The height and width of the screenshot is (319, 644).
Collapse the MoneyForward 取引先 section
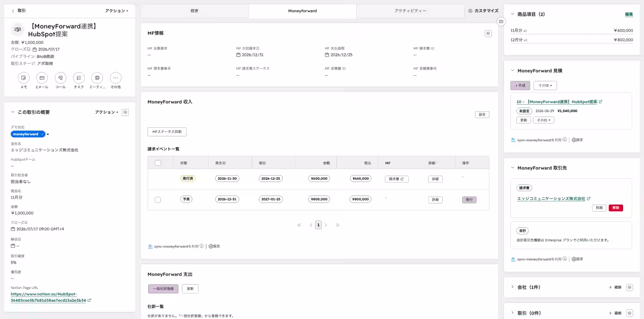[512, 168]
